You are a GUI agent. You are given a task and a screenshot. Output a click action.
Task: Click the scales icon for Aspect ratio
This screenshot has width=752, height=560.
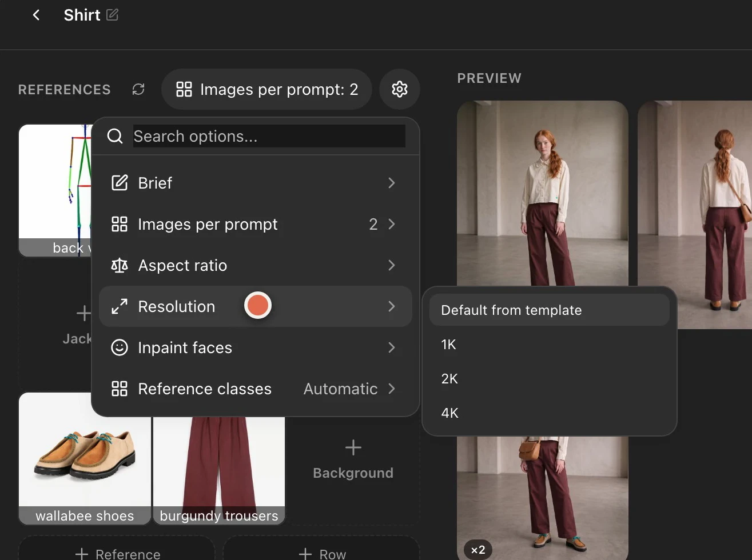(120, 265)
